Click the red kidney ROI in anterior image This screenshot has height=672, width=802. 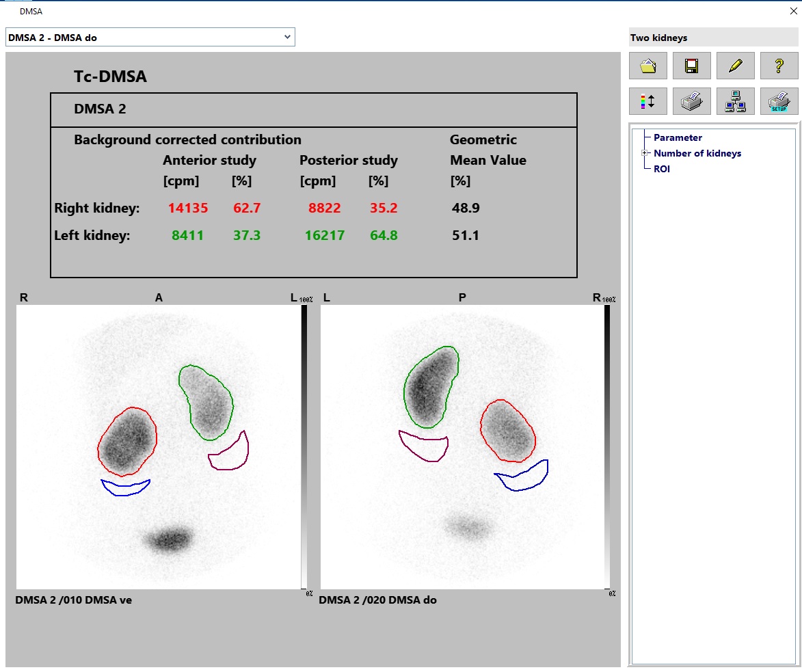(x=98, y=444)
